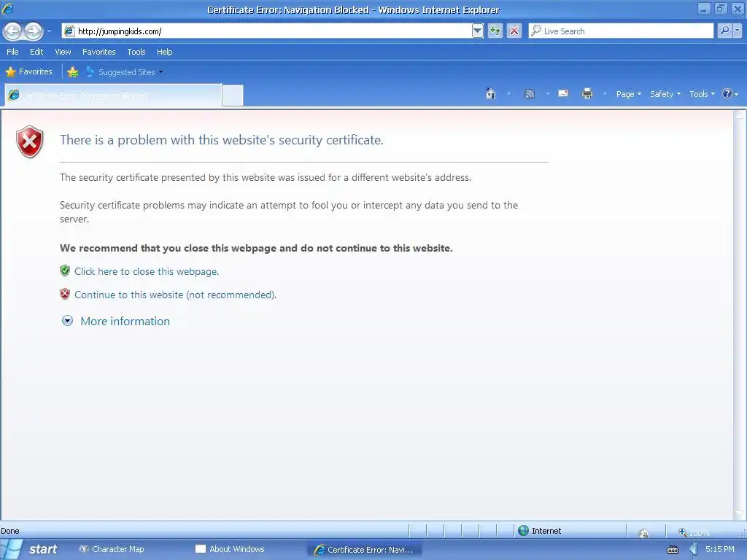
Task: Add page to Favorites bar star icon
Action: (72, 72)
